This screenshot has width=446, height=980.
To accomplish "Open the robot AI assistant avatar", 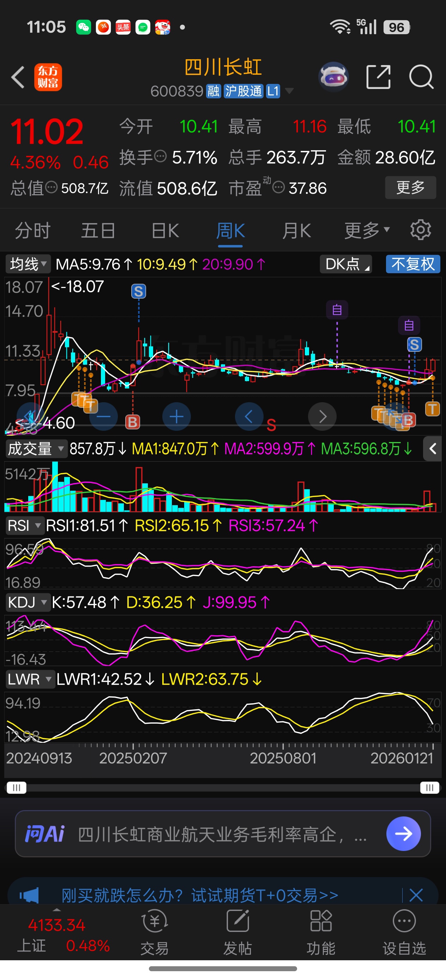I will point(333,77).
